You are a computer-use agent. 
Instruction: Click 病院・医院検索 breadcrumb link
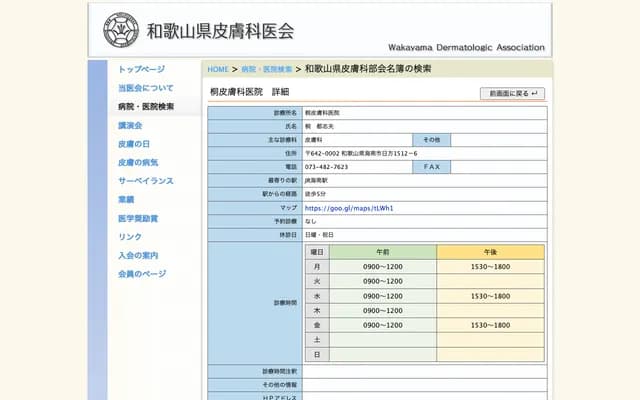267,70
